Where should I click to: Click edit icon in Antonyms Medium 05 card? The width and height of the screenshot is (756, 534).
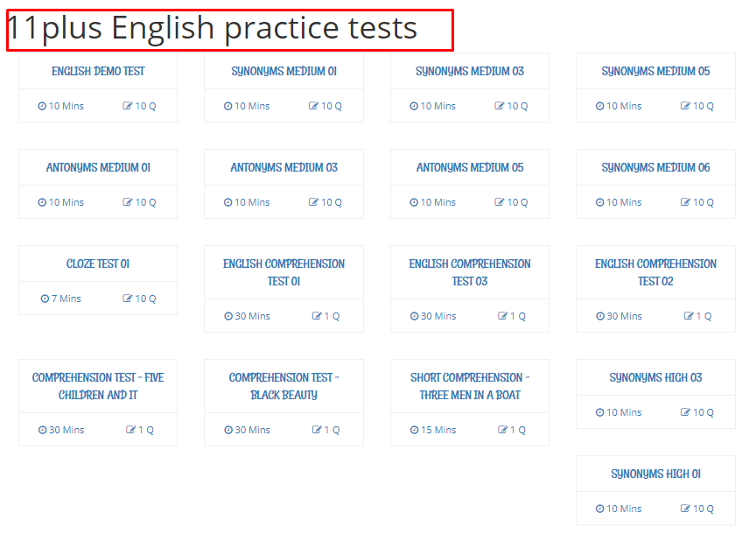[500, 202]
